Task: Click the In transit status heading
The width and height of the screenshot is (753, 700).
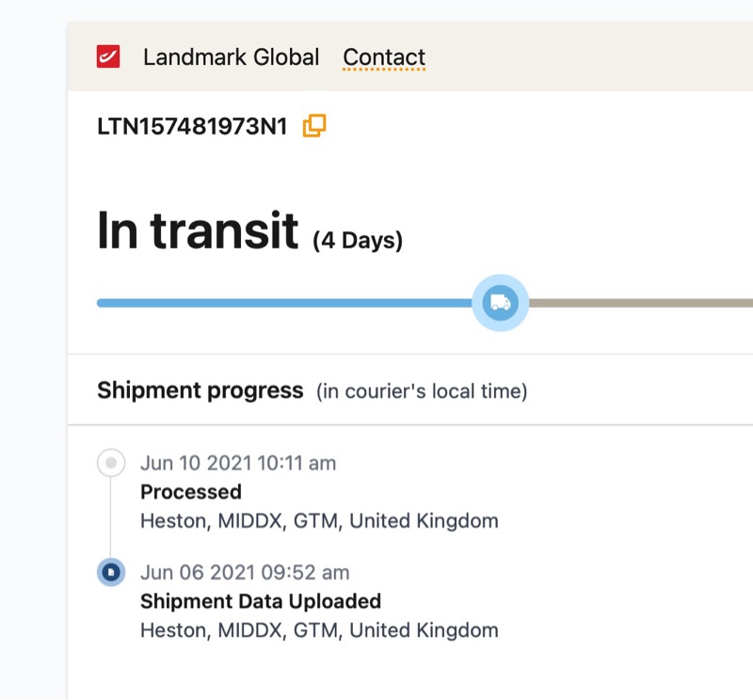Action: [x=198, y=231]
